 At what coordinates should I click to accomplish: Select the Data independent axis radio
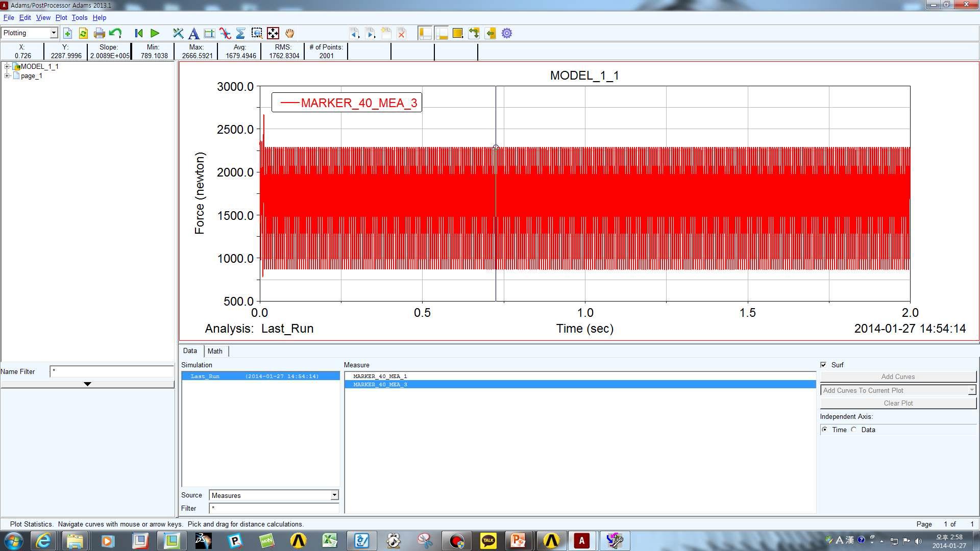(854, 430)
